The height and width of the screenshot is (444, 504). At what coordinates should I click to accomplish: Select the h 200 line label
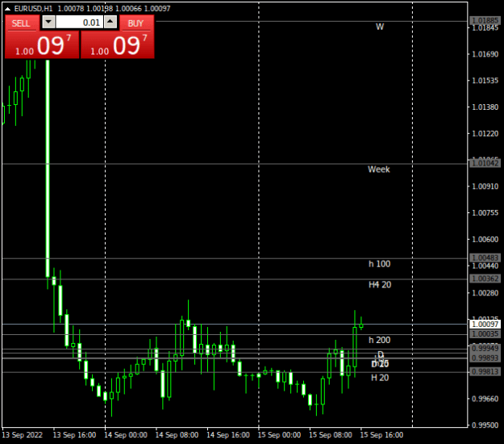[379, 340]
